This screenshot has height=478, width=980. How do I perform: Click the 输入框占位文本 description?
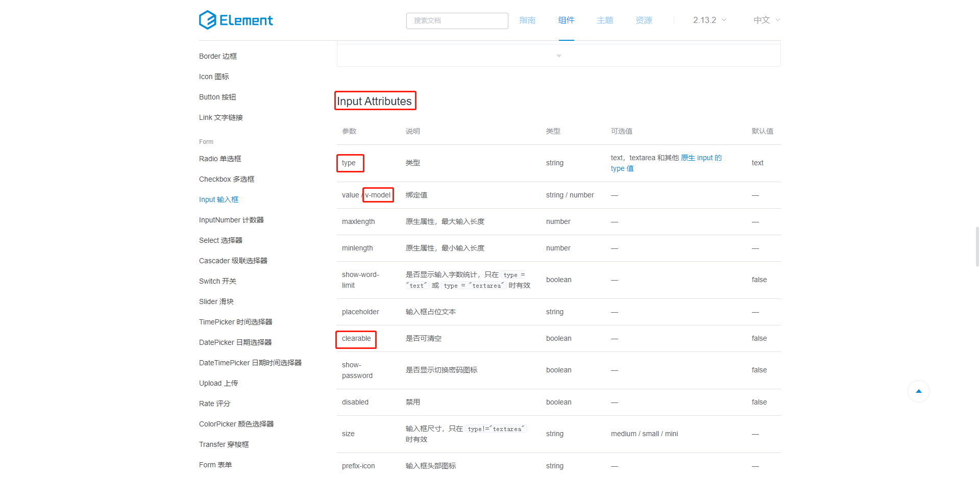(x=431, y=312)
